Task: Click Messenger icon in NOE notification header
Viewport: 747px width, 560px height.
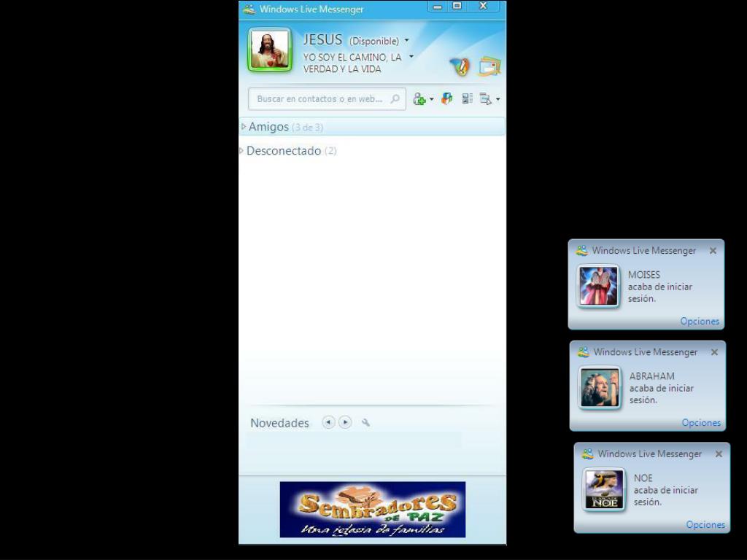Action: (x=588, y=454)
